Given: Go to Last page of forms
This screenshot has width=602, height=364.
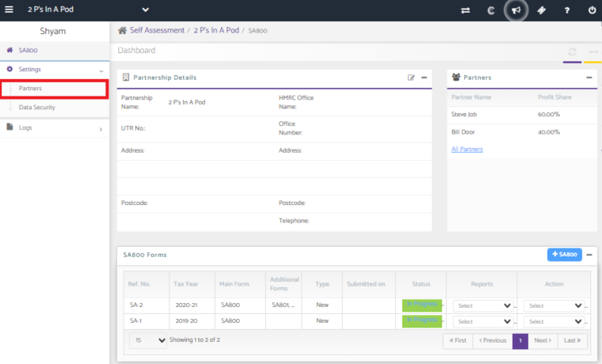Looking at the screenshot, I should (x=572, y=340).
